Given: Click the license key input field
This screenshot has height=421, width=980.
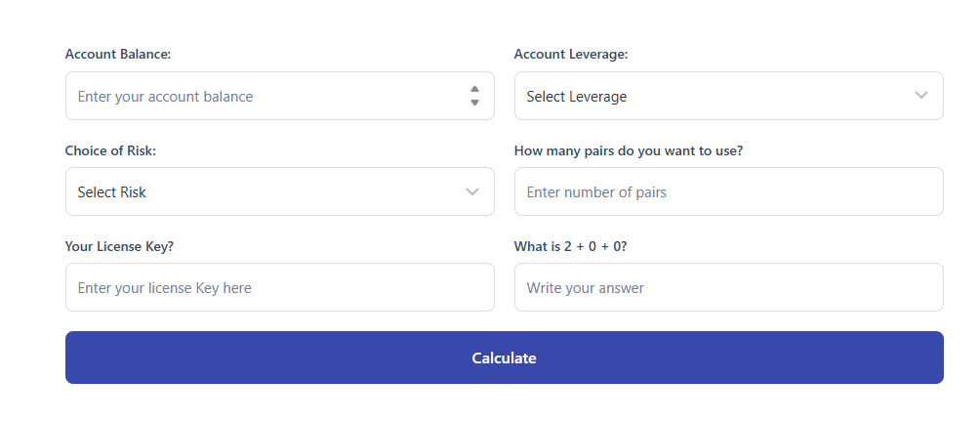Looking at the screenshot, I should click(280, 287).
